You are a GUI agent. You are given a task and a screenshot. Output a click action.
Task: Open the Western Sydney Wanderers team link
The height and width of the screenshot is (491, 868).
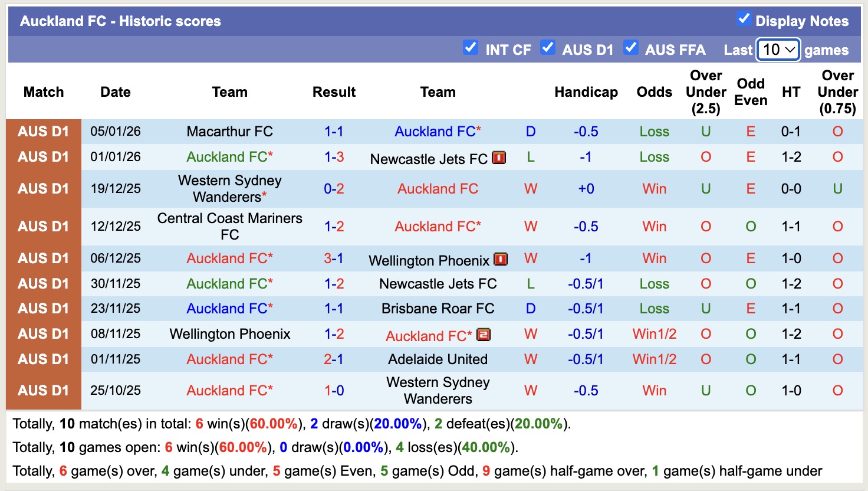[229, 188]
